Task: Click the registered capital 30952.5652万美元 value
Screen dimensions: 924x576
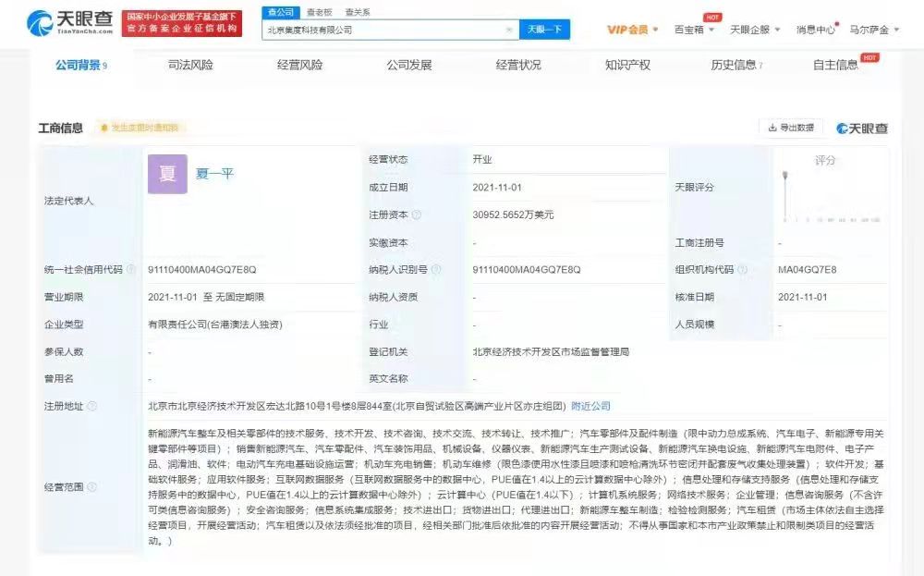Action: [x=513, y=214]
